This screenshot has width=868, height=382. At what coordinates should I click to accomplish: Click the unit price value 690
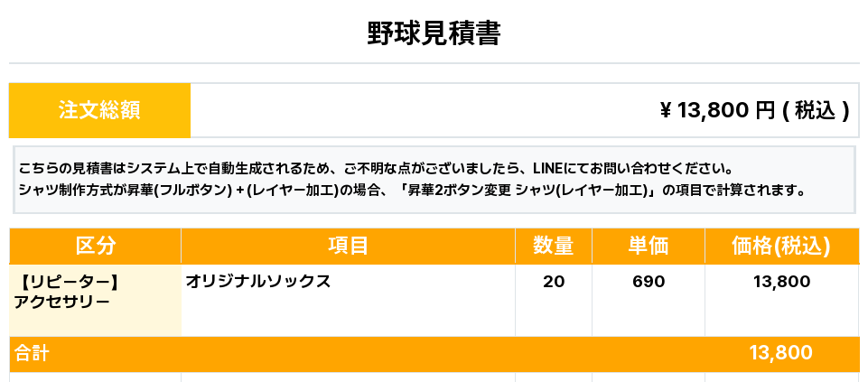click(x=649, y=282)
